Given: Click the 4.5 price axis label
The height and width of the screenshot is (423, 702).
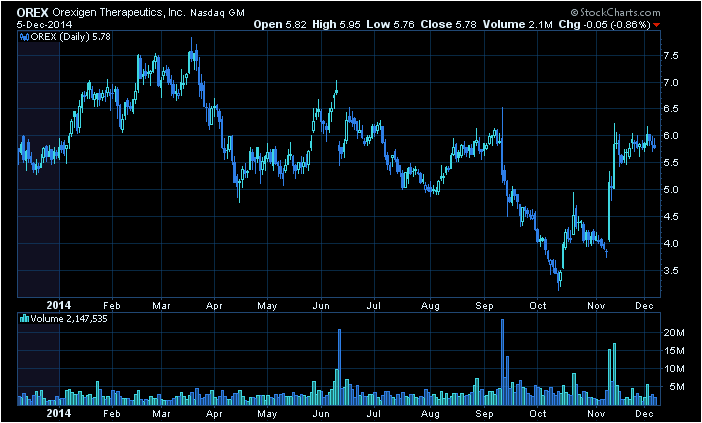Looking at the screenshot, I should (673, 217).
